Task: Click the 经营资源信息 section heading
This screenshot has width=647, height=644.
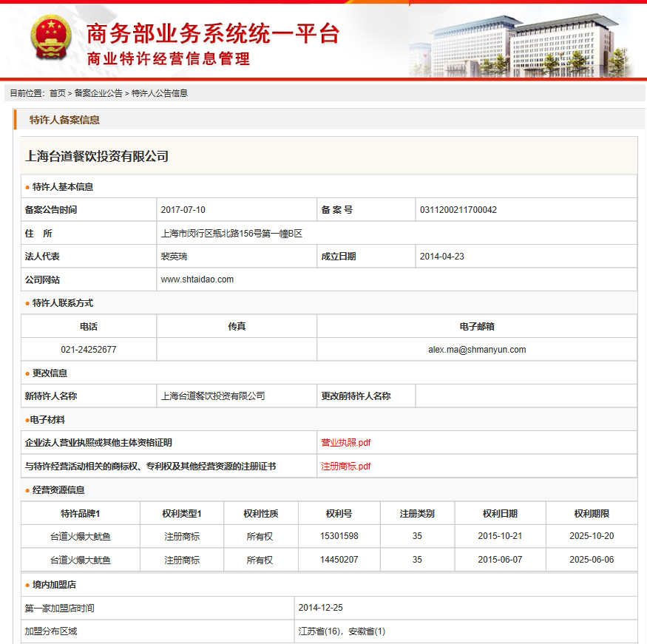Action: 58,489
